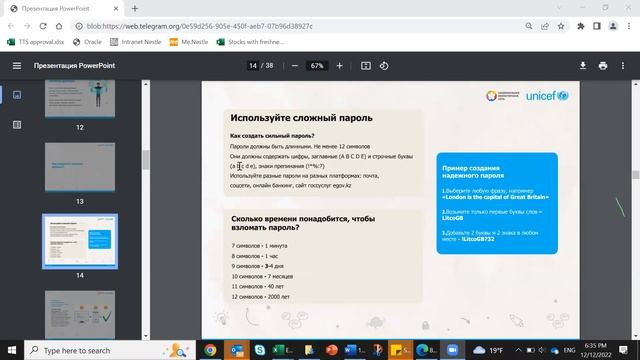Screen dimensions: 640x360
Task: Open File Explorer from taskbar
Action: [309, 350]
